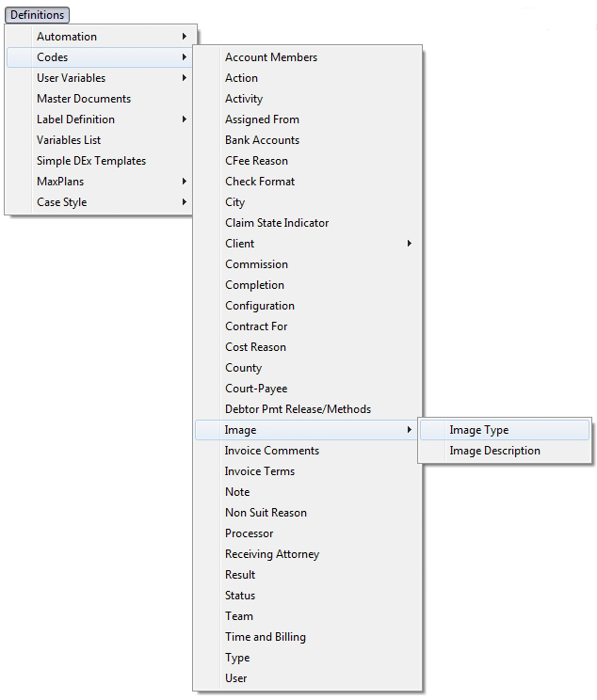Open Debtor Pmt Release/Methods

pyautogui.click(x=298, y=409)
